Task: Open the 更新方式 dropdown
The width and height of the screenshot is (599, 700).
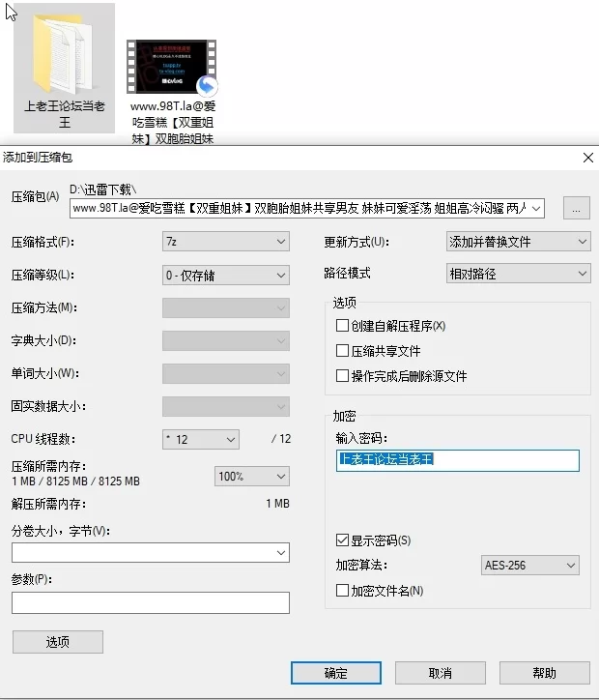Action: pyautogui.click(x=518, y=242)
